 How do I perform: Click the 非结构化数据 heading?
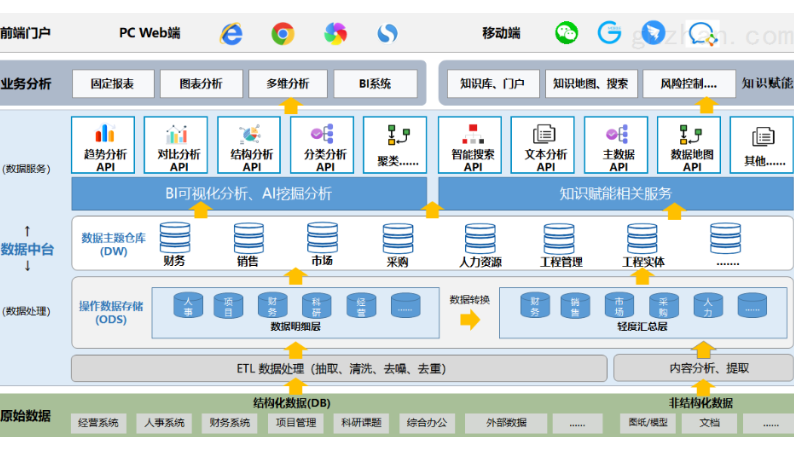[701, 403]
